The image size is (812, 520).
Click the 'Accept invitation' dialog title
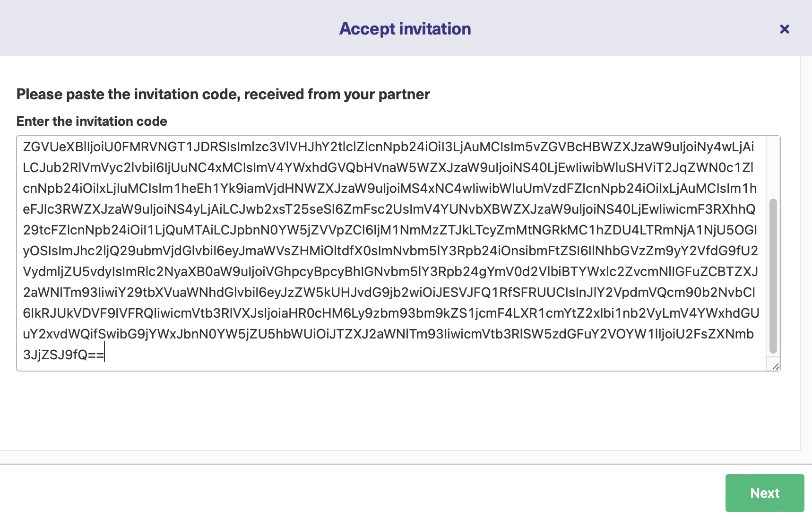pos(405,29)
